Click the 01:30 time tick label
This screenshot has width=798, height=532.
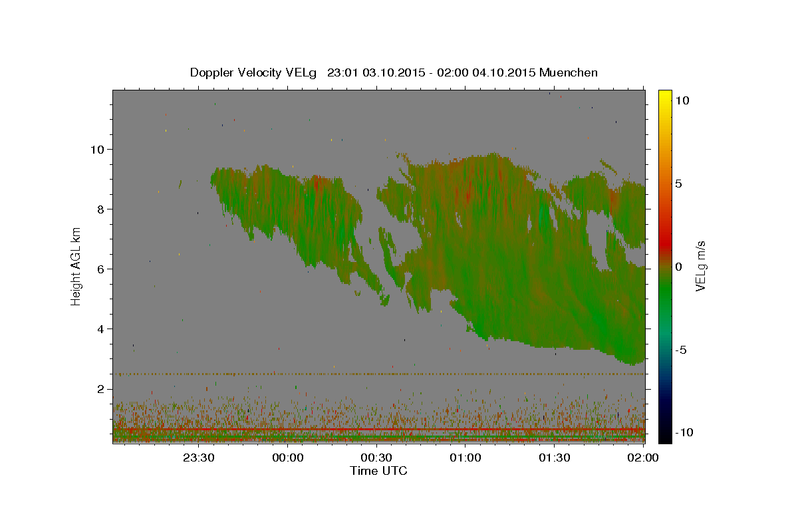(554, 458)
